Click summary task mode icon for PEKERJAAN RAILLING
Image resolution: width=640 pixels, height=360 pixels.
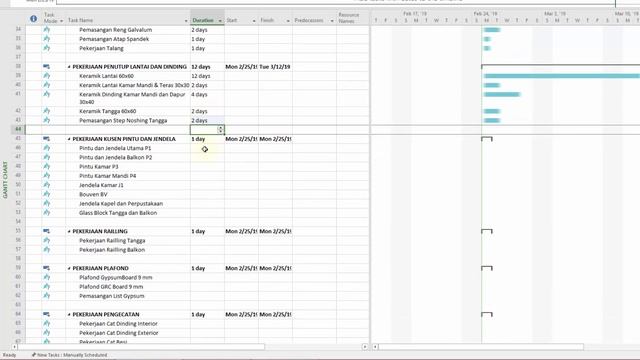click(x=47, y=231)
